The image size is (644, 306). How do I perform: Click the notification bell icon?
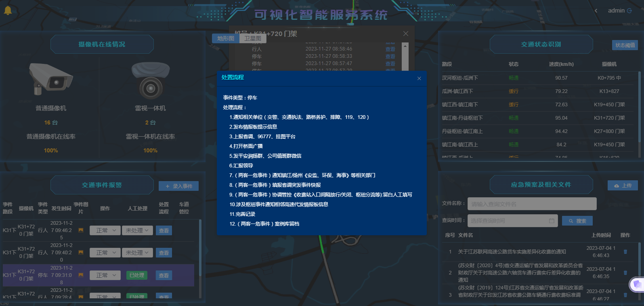click(8, 11)
